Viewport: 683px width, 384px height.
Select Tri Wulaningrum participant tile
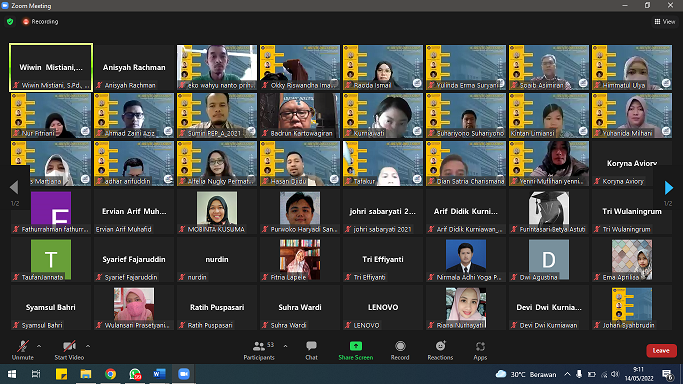point(632,212)
